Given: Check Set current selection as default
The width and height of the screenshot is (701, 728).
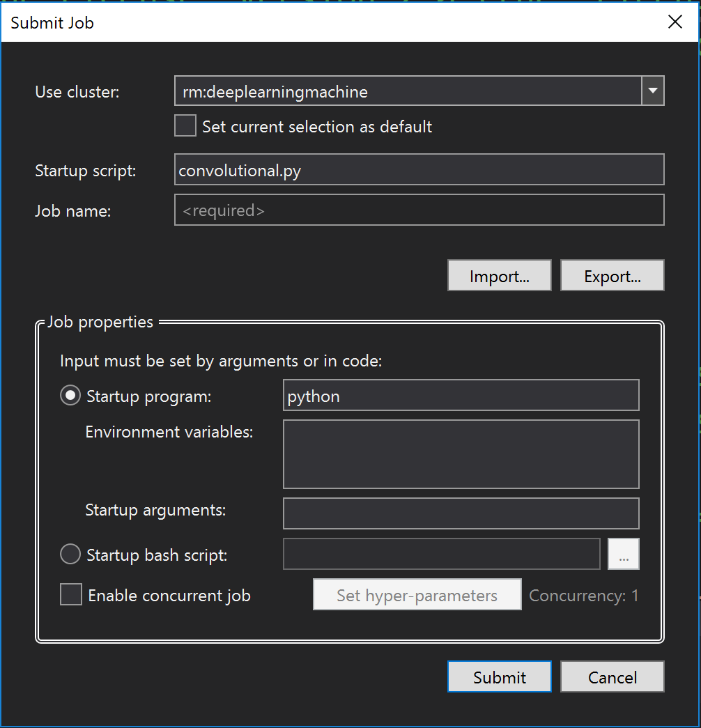Looking at the screenshot, I should point(185,125).
